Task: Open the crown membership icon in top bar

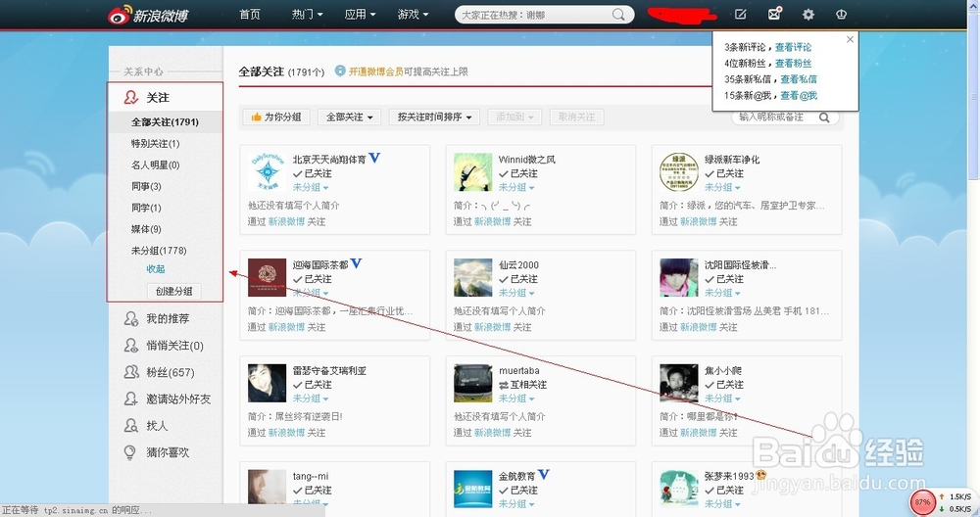Action: coord(841,14)
